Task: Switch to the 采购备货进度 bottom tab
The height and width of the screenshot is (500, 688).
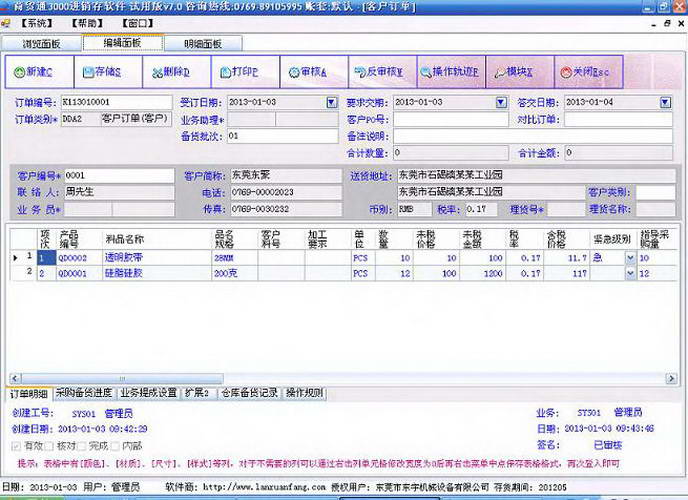Action: [83, 393]
